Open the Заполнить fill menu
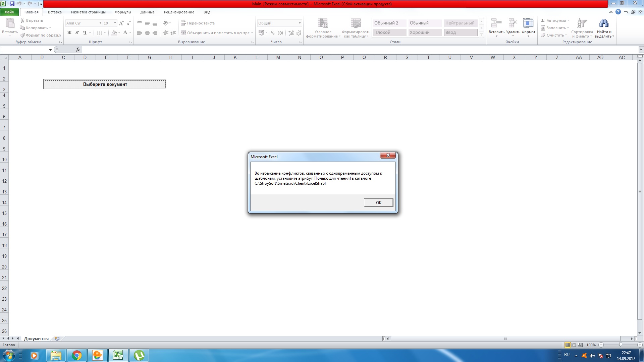 555,28
